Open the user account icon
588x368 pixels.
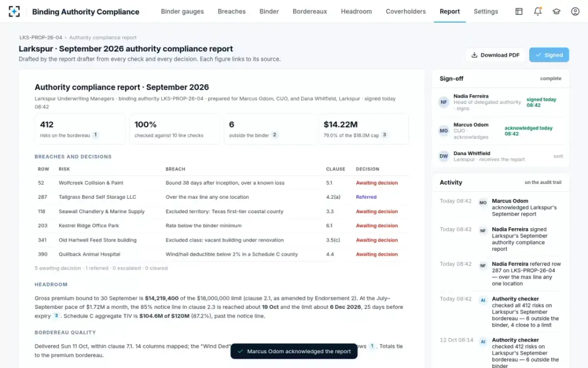point(575,11)
